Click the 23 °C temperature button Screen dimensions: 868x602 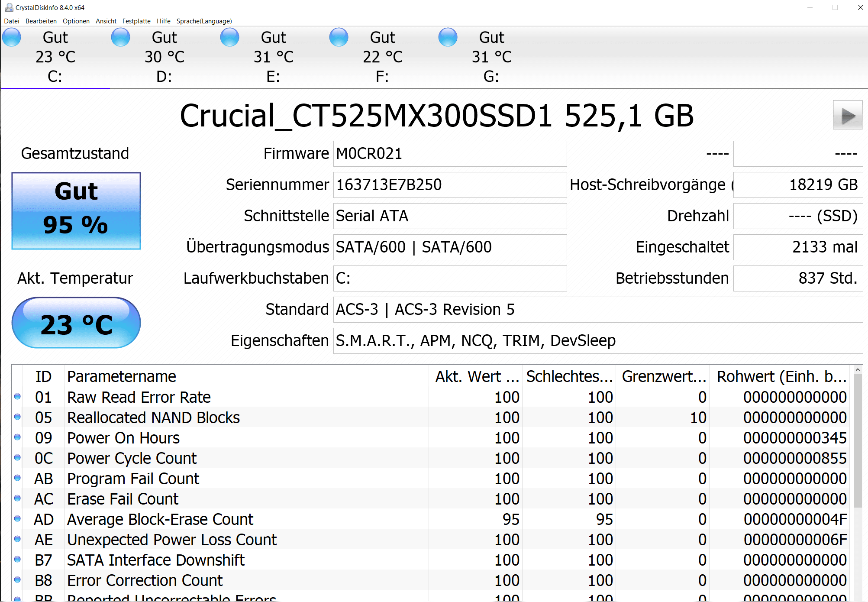pos(76,323)
